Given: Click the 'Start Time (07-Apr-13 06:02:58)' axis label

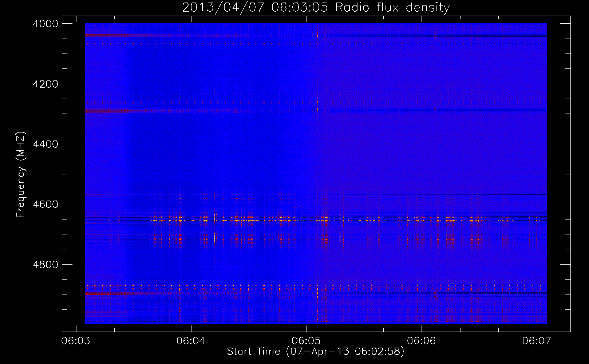Looking at the screenshot, I should pyautogui.click(x=316, y=352).
